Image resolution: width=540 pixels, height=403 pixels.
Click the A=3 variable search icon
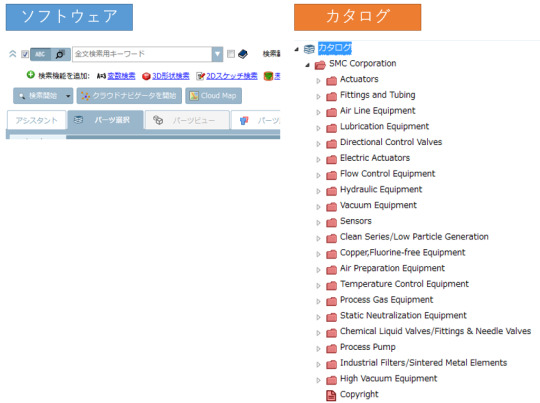coord(101,76)
